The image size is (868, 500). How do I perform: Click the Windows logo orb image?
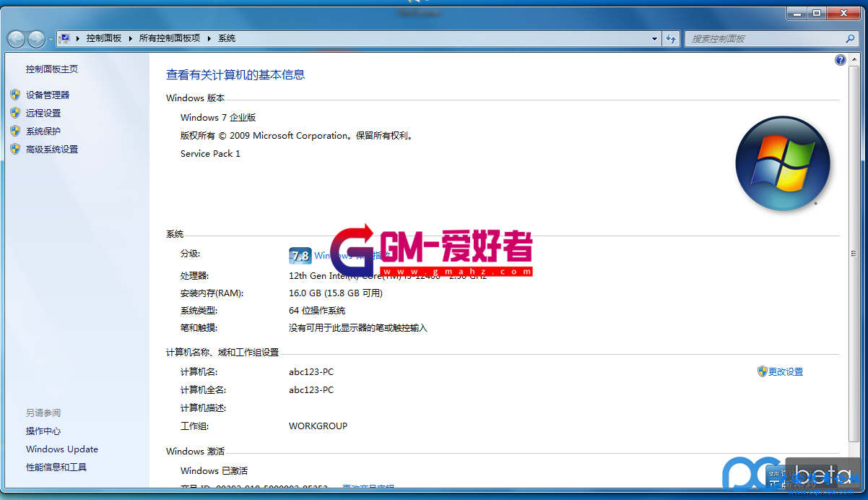[783, 164]
